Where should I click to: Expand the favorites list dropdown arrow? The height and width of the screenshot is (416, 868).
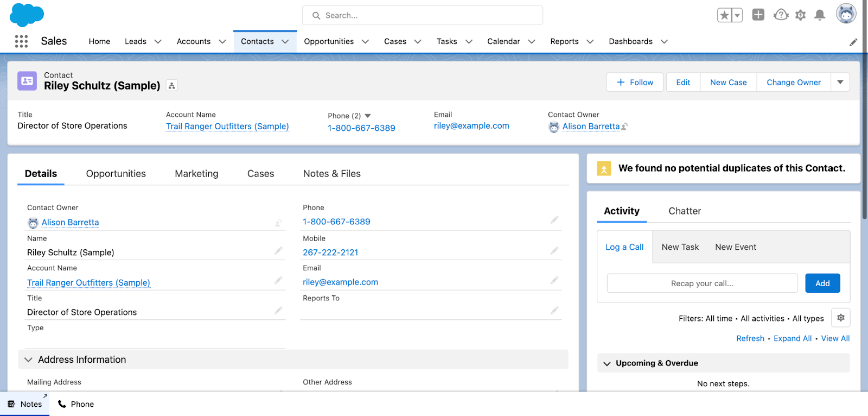[x=737, y=15]
